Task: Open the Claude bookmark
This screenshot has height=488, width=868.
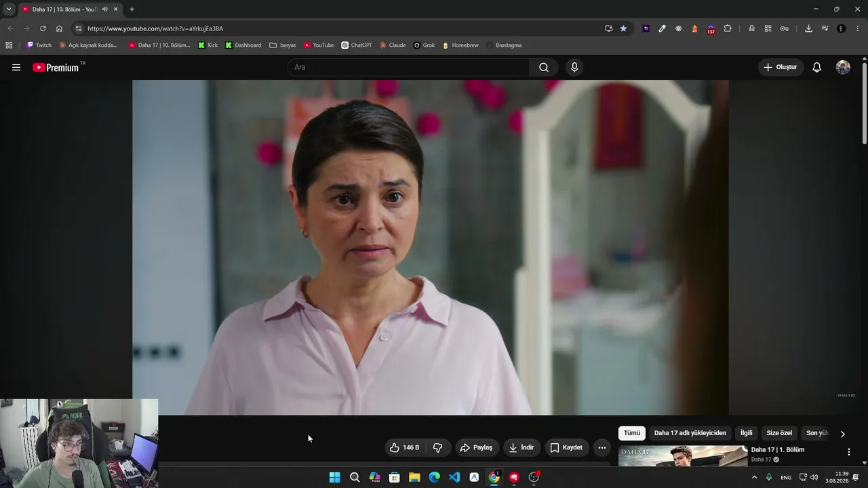Action: (x=393, y=45)
